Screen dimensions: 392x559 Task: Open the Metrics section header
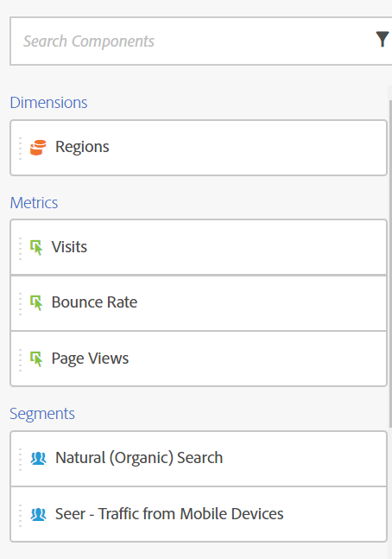34,203
